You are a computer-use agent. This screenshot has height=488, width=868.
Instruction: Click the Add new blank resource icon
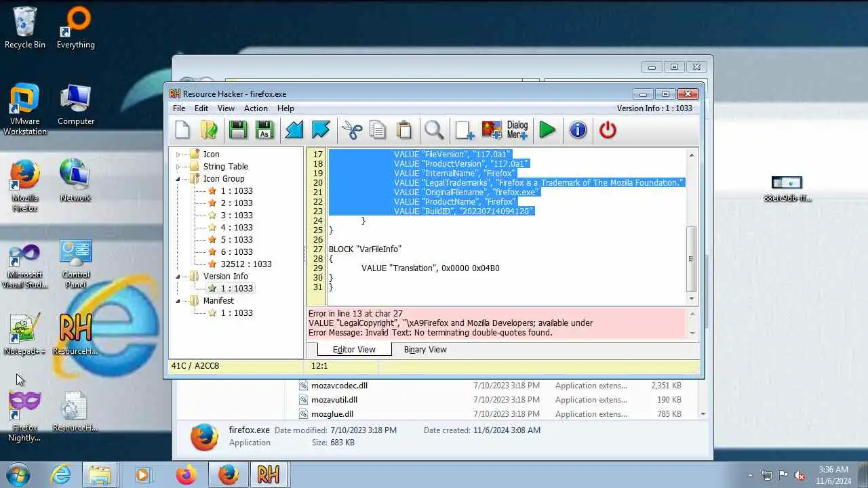[x=465, y=129]
